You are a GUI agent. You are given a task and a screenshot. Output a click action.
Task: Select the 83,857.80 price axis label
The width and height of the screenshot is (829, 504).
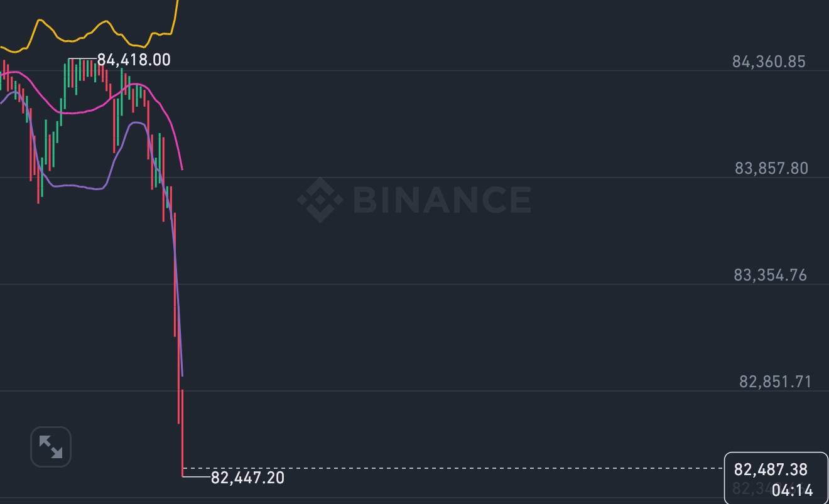[x=771, y=168]
